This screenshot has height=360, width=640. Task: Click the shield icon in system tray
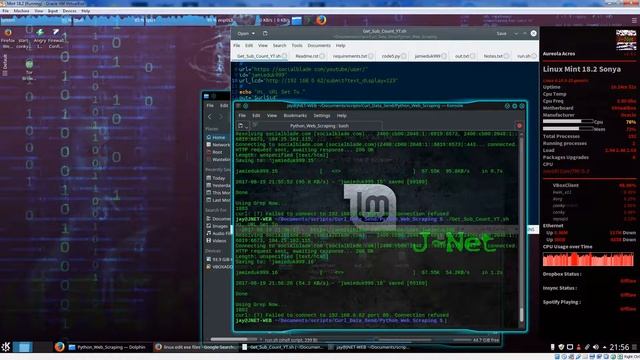click(561, 347)
